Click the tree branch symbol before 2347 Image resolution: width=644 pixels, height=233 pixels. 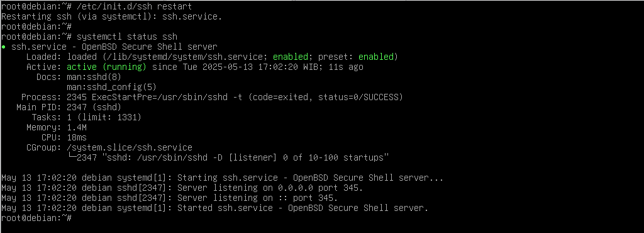point(72,157)
